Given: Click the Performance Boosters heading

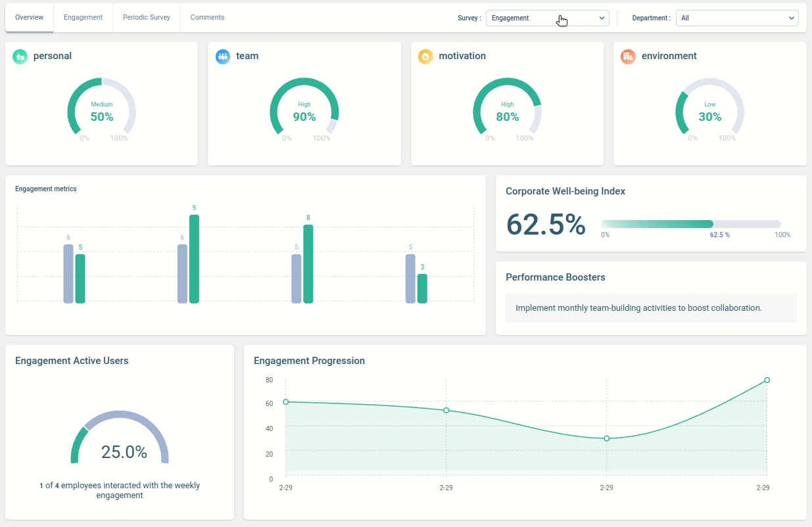Looking at the screenshot, I should tap(556, 277).
